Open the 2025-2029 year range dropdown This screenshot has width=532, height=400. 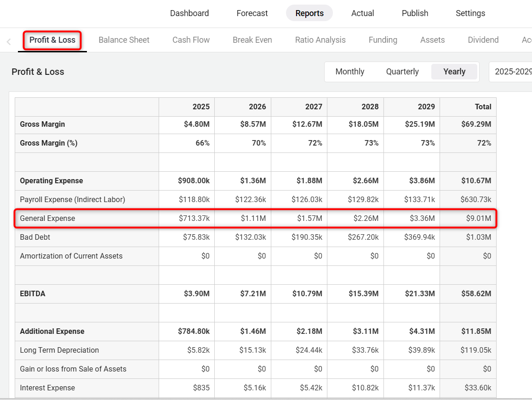(511, 72)
